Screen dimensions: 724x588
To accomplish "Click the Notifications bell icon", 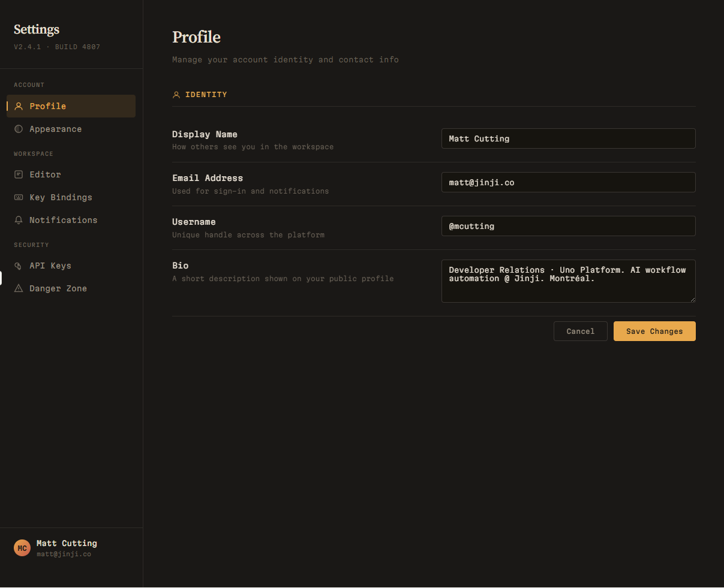I will click(x=19, y=220).
